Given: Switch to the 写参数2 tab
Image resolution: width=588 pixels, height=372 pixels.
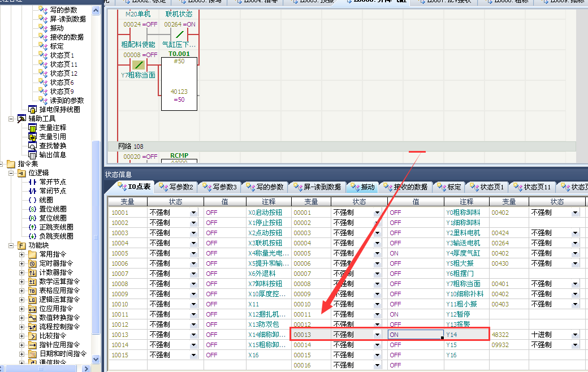Looking at the screenshot, I should pos(176,187).
